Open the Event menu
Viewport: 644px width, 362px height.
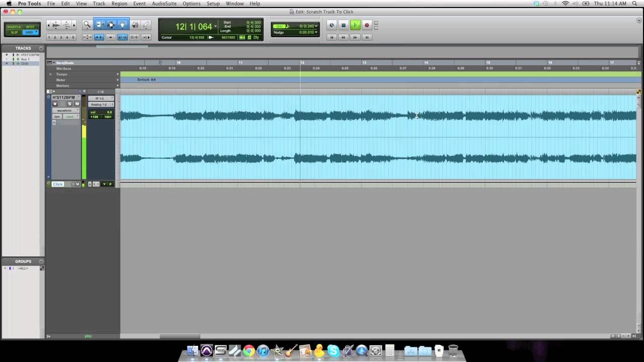click(139, 4)
